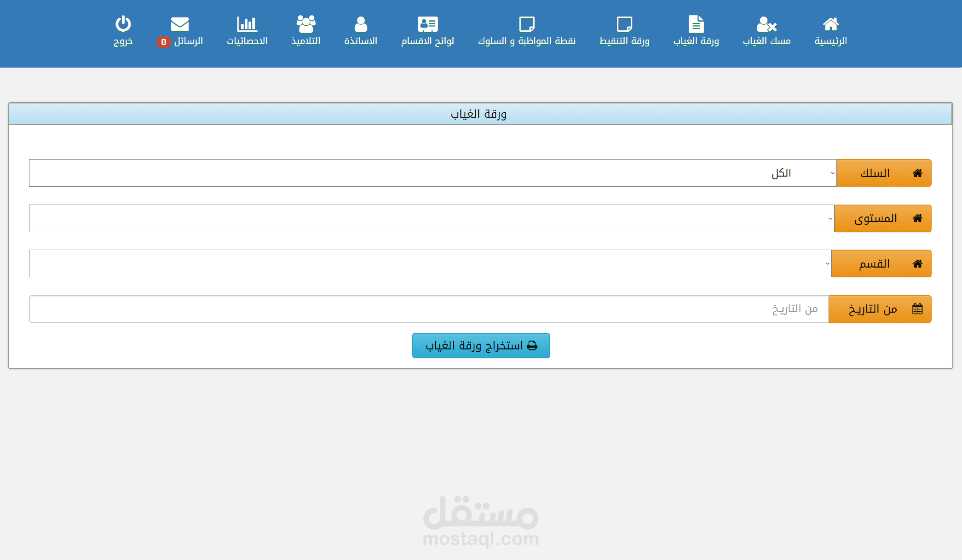Screen dimensions: 962x560
Task: Open statistics bar chart icon
Action: [247, 24]
